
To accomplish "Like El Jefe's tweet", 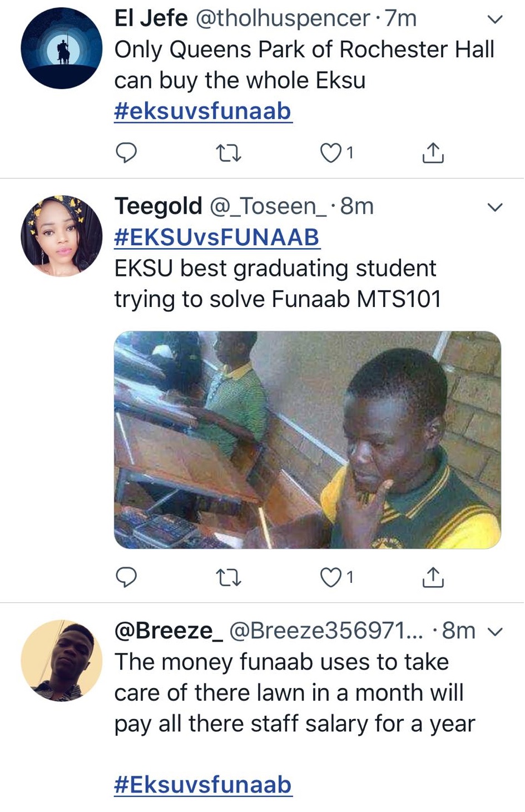I will [x=331, y=152].
